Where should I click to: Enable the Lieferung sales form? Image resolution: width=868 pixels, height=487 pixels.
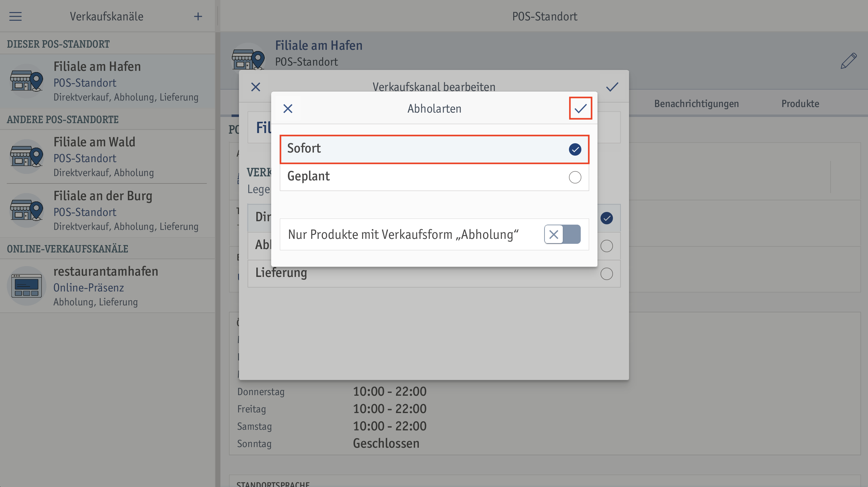tap(606, 274)
